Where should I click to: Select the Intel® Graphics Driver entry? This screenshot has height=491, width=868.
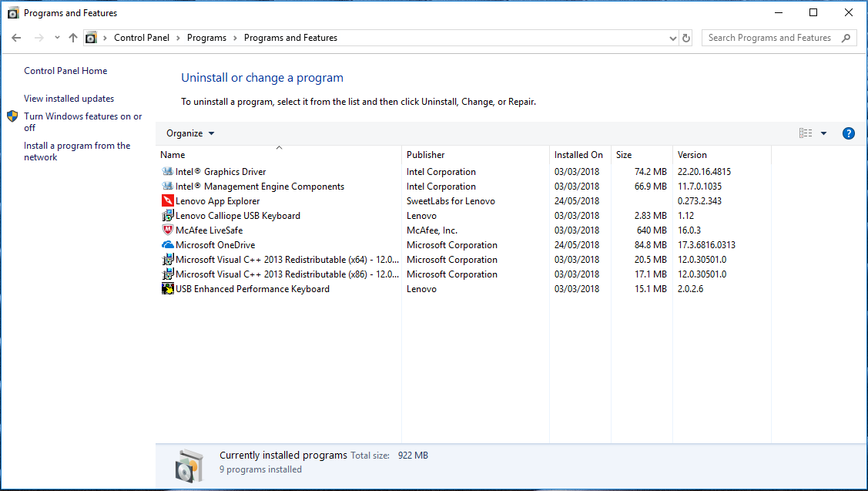[x=220, y=172]
